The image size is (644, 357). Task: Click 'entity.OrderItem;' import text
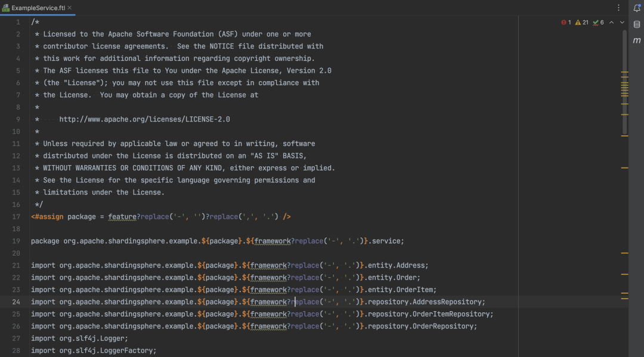click(x=402, y=290)
